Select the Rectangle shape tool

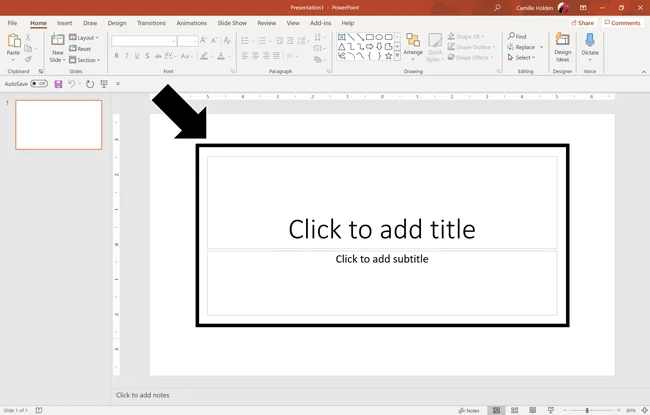(370, 37)
